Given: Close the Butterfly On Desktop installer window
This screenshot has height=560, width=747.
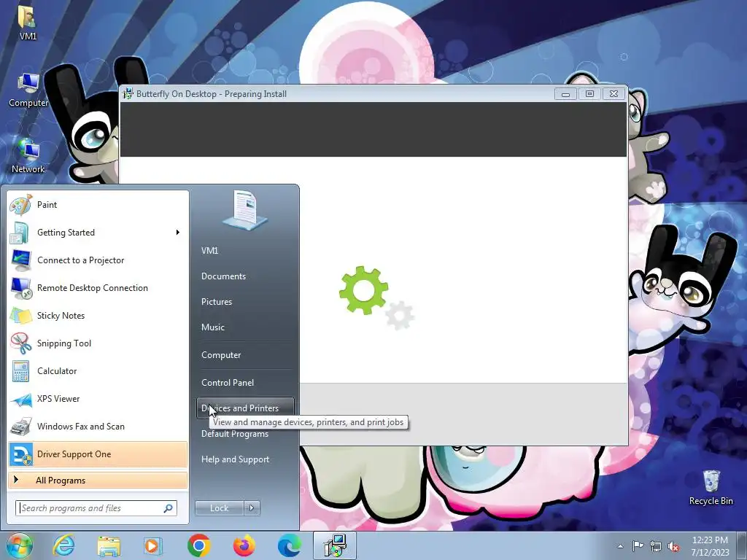Looking at the screenshot, I should 614,94.
